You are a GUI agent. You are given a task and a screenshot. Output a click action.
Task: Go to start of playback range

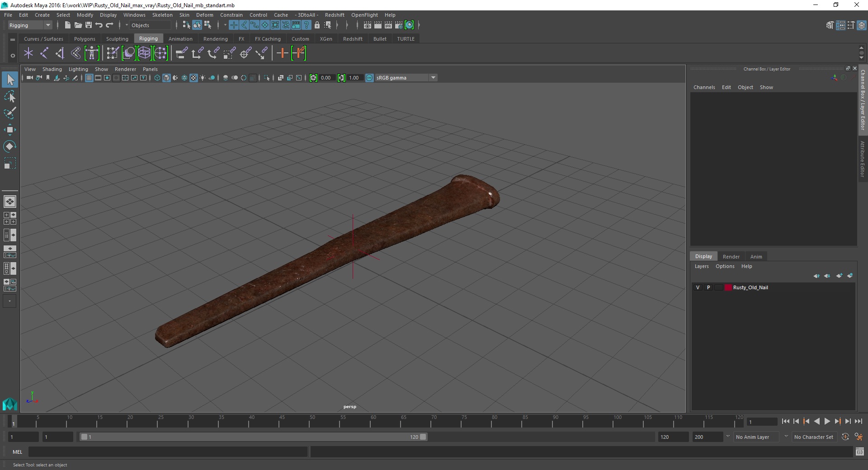click(785, 421)
